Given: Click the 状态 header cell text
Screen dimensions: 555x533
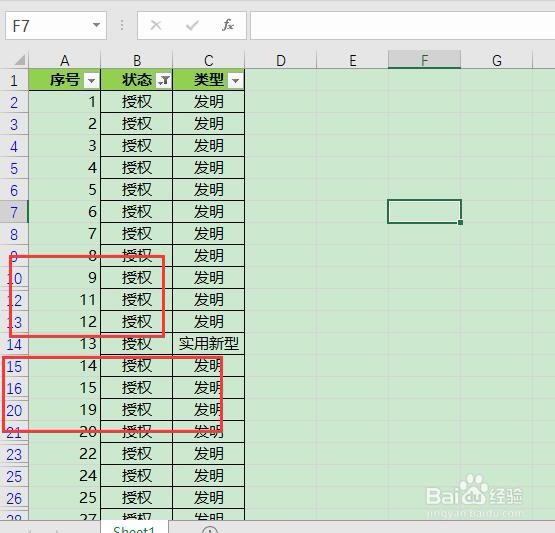Looking at the screenshot, I should coord(137,80).
